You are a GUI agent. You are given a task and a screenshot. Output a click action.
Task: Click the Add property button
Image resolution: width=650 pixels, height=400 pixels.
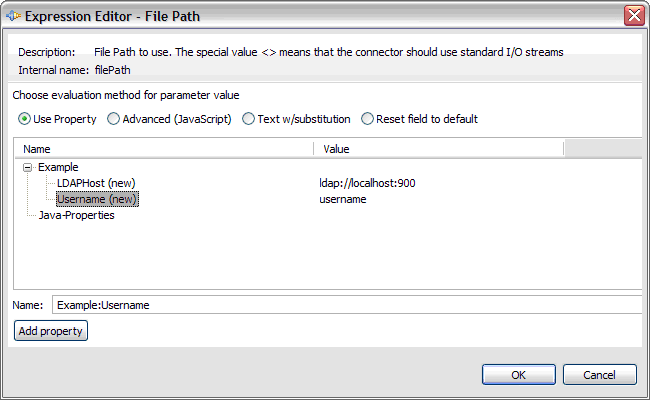pos(51,331)
